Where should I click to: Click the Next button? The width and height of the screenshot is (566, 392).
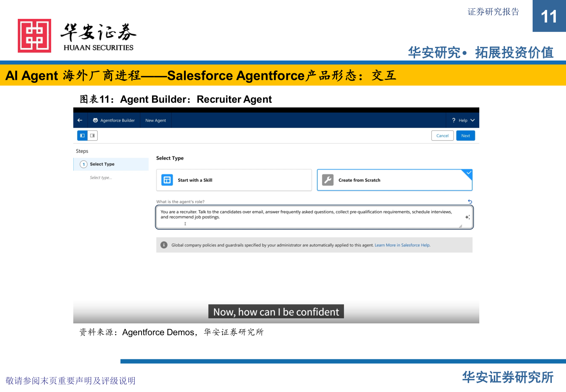465,135
